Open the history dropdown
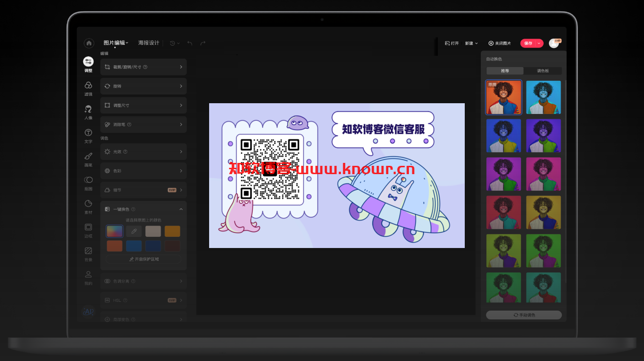The image size is (644, 361). (175, 43)
